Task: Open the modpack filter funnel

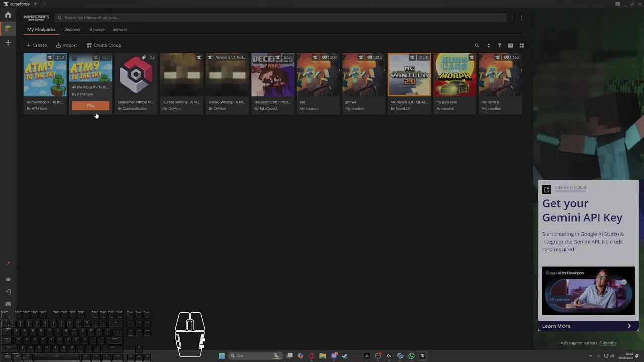Action: coord(499,45)
